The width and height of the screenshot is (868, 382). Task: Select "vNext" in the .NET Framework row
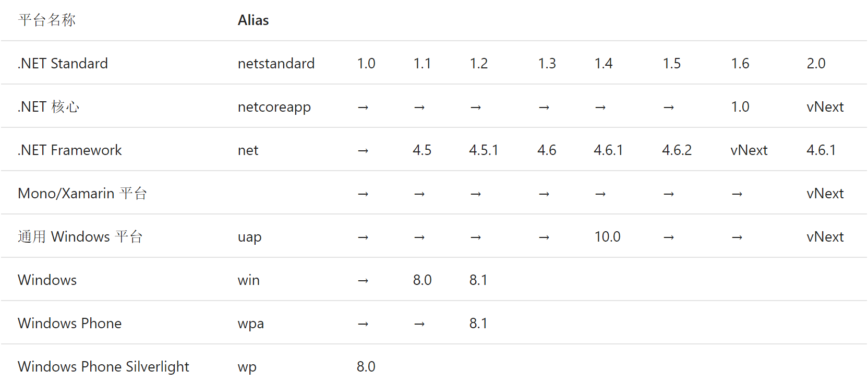749,150
